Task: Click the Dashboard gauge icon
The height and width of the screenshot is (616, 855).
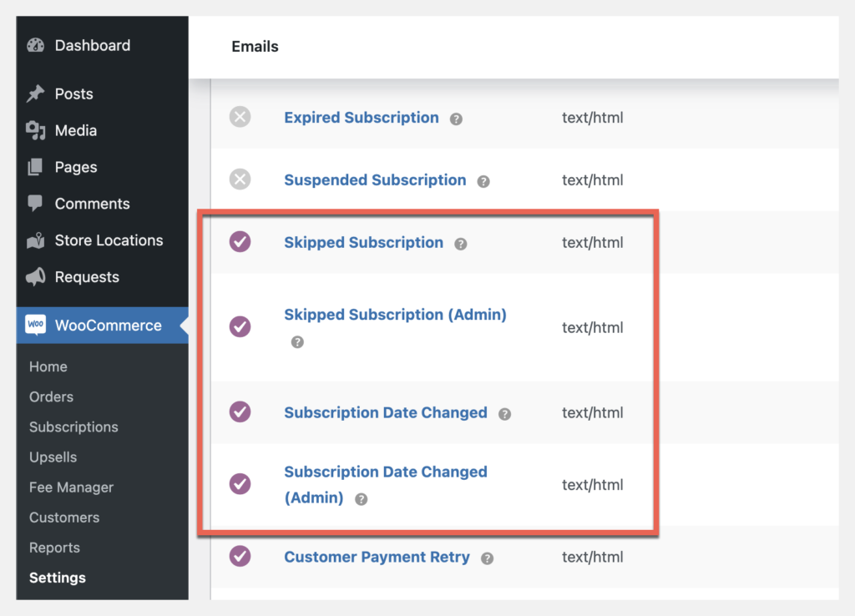Action: pyautogui.click(x=35, y=45)
